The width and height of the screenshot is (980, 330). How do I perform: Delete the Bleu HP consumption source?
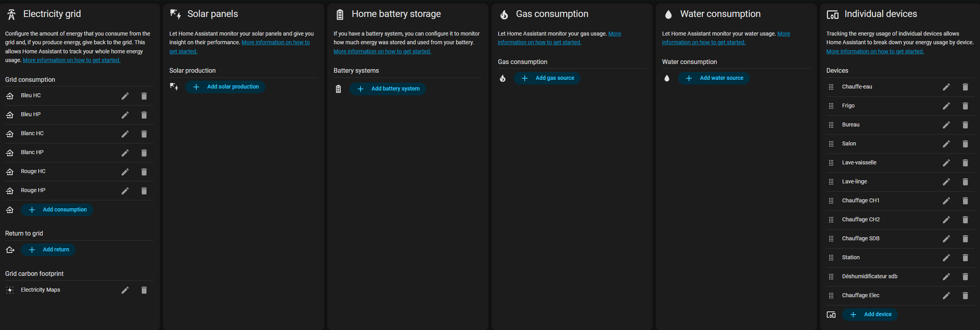pyautogui.click(x=144, y=115)
